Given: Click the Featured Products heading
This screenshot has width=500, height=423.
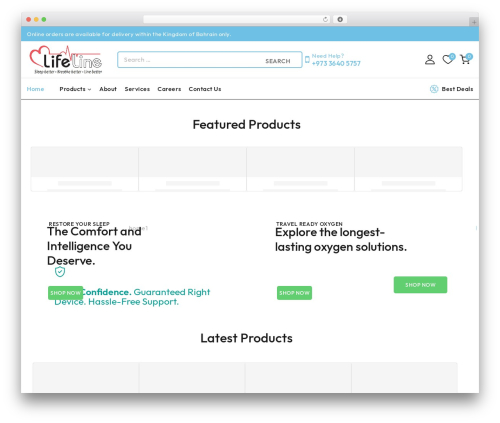Looking at the screenshot, I should click(x=246, y=125).
